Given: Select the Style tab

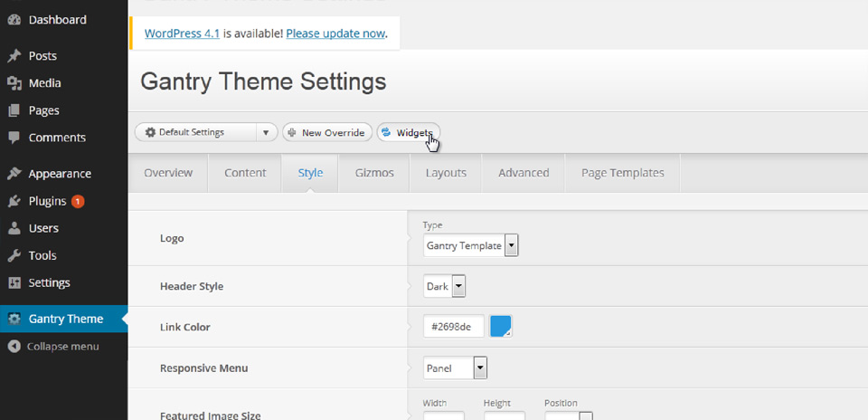Looking at the screenshot, I should click(310, 173).
